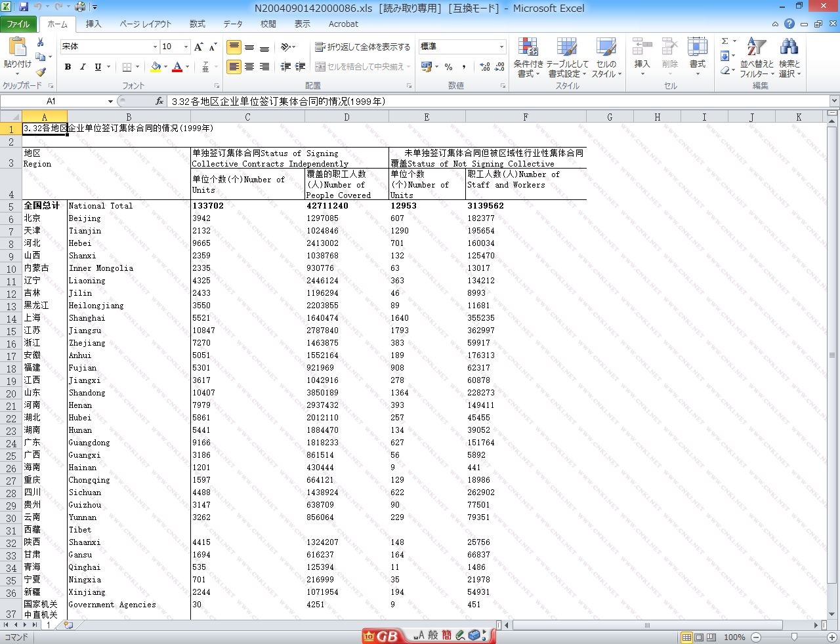
Task: Select sheet tab 1
Action: point(48,625)
